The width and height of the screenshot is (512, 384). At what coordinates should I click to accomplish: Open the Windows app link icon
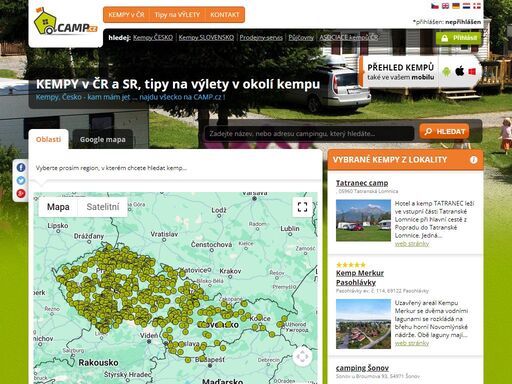tap(472, 72)
